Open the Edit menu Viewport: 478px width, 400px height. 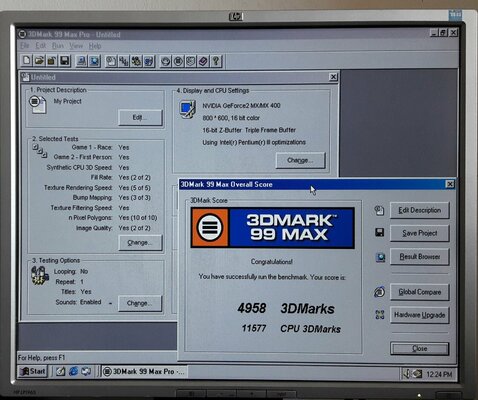point(41,46)
